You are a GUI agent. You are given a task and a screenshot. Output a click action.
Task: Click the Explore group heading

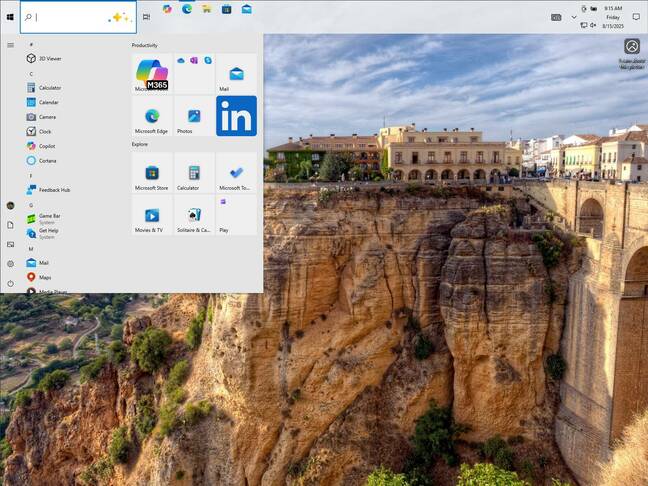click(140, 144)
